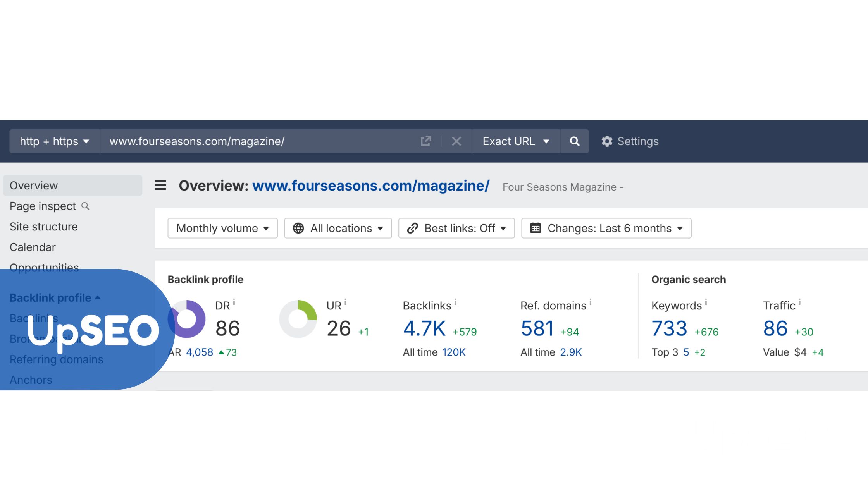
Task: Click the UR donut chart
Action: pos(298,319)
